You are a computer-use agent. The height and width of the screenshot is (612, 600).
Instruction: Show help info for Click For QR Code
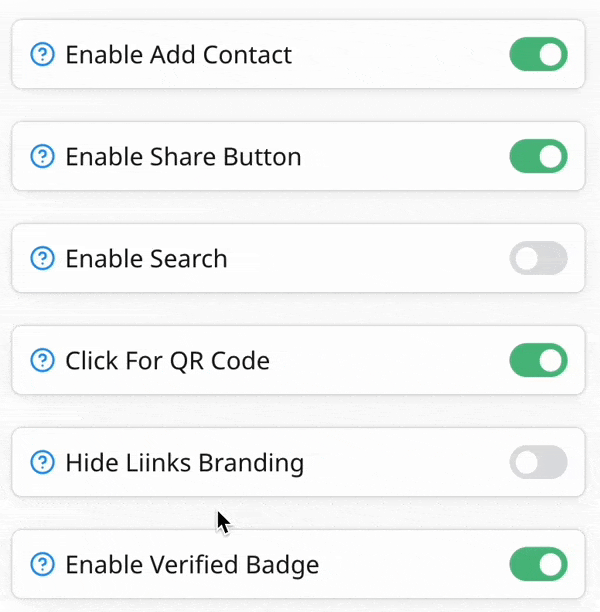point(42,360)
